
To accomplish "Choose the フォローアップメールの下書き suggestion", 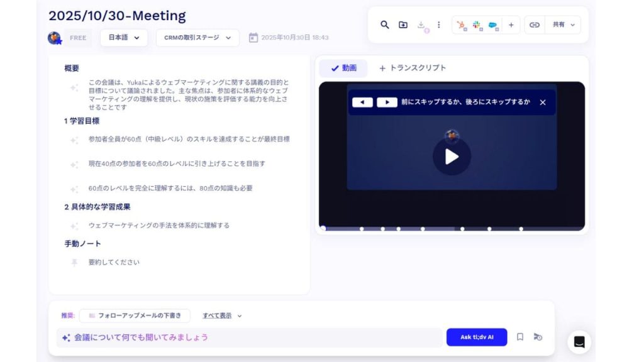I will click(135, 315).
